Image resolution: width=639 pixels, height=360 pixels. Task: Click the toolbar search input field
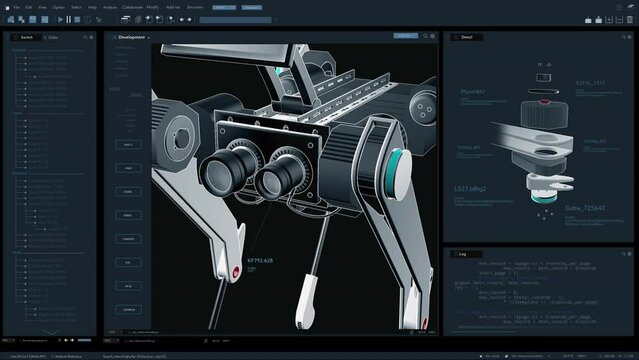(x=235, y=20)
